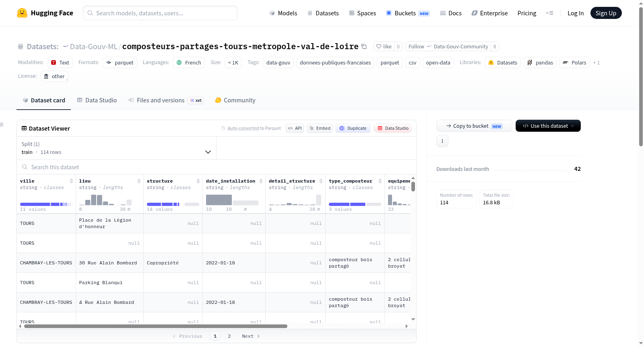Click the Sign Up button
This screenshot has width=644, height=347.
pos(606,13)
